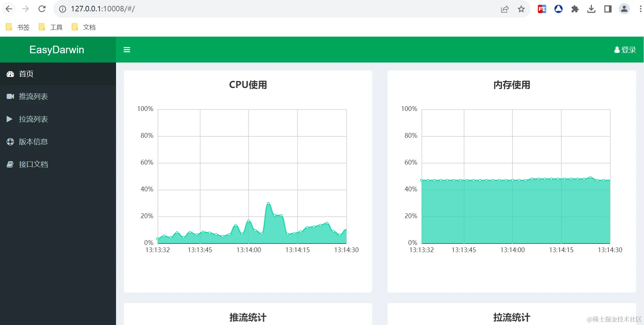Open the blue circular extension icon
The height and width of the screenshot is (325, 644).
[559, 9]
